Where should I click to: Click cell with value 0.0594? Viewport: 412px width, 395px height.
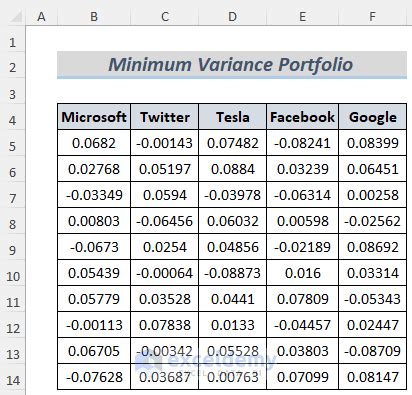165,195
